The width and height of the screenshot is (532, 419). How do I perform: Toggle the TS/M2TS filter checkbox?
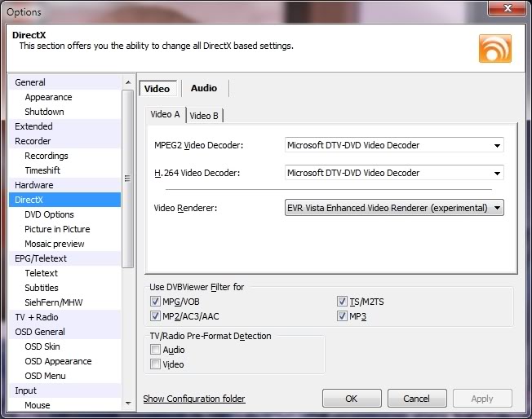[x=342, y=301]
